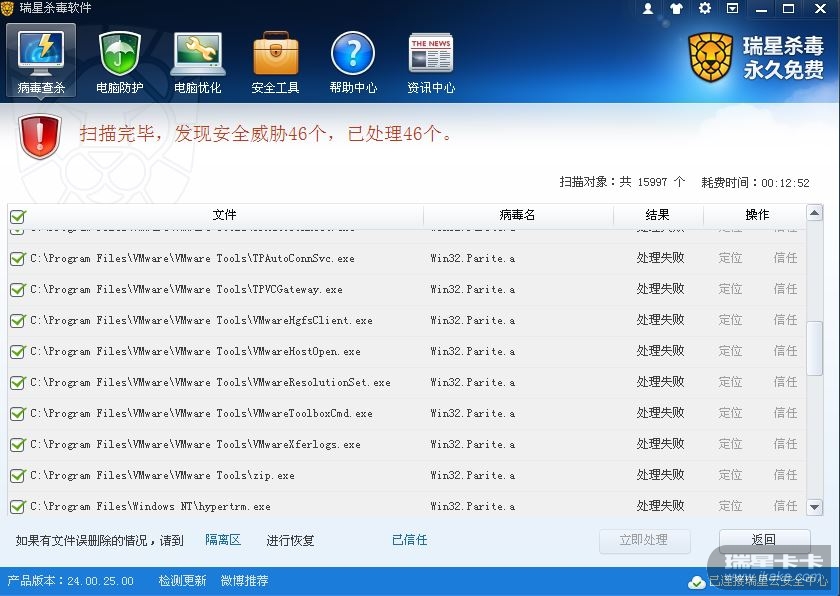Click the 立即处理 button
This screenshot has width=840, height=596.
(644, 540)
